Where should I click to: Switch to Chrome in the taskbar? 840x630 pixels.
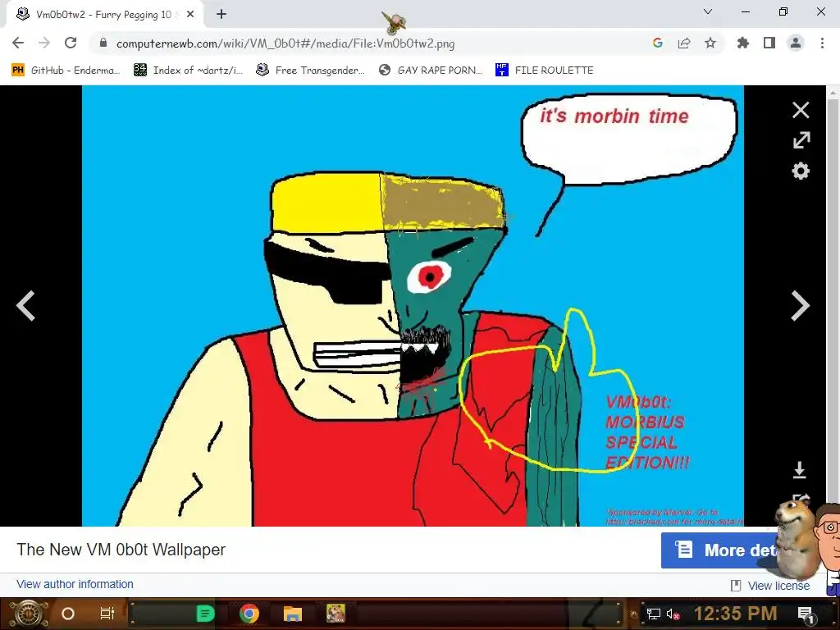pyautogui.click(x=249, y=614)
